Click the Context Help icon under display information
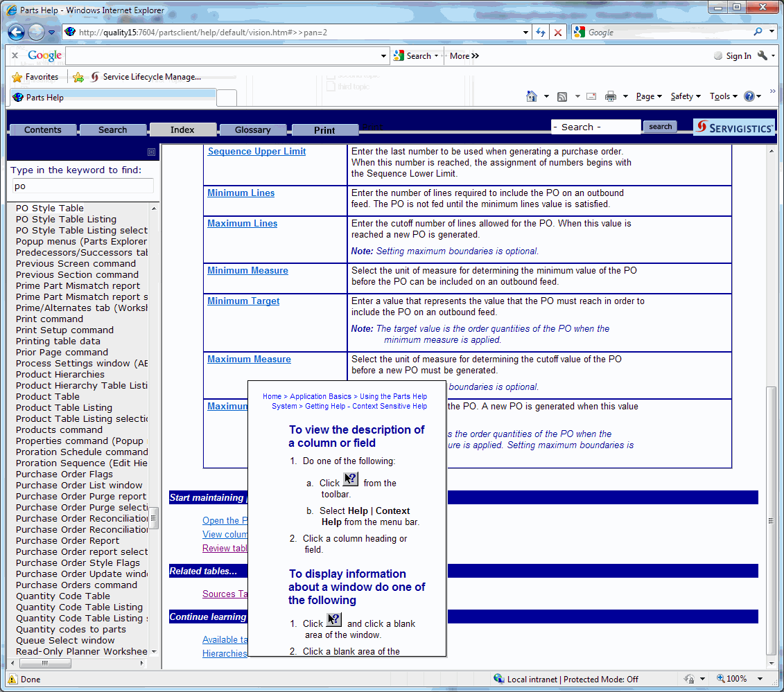Screen dimensions: 784x692 point(334,619)
